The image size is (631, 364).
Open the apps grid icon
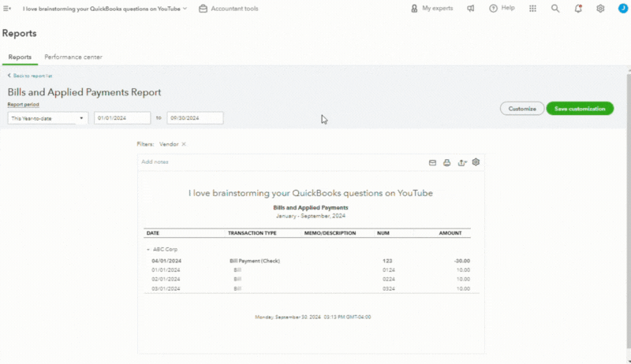[533, 9]
